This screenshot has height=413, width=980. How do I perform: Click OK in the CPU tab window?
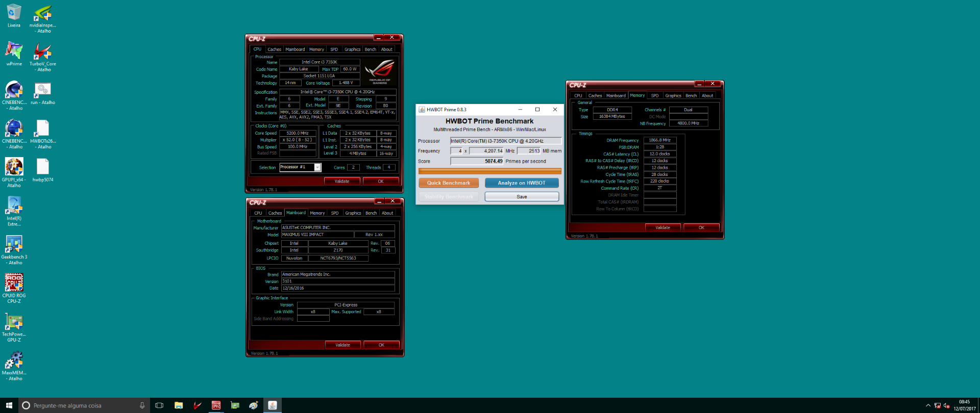[381, 182]
